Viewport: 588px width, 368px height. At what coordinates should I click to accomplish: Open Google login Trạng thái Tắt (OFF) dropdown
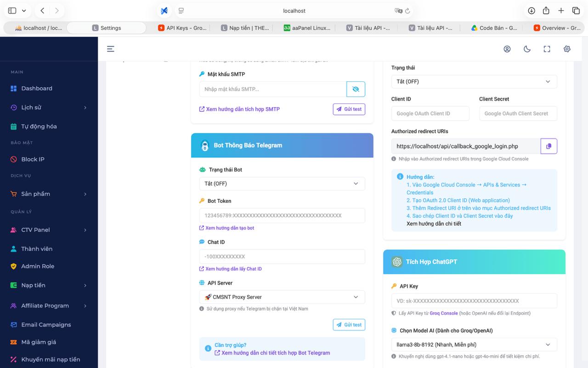pyautogui.click(x=474, y=81)
